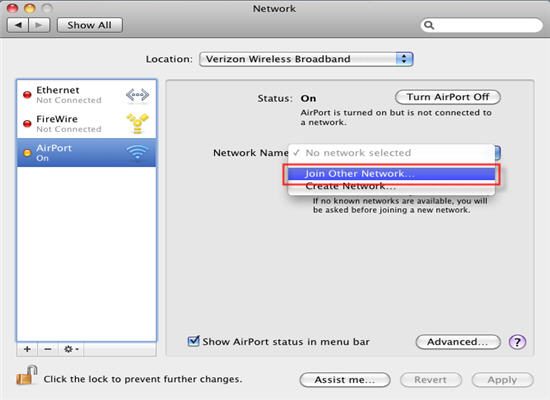Viewport: 550px width, 400px height.
Task: Select Ethernet in the services list
Action: [x=86, y=95]
